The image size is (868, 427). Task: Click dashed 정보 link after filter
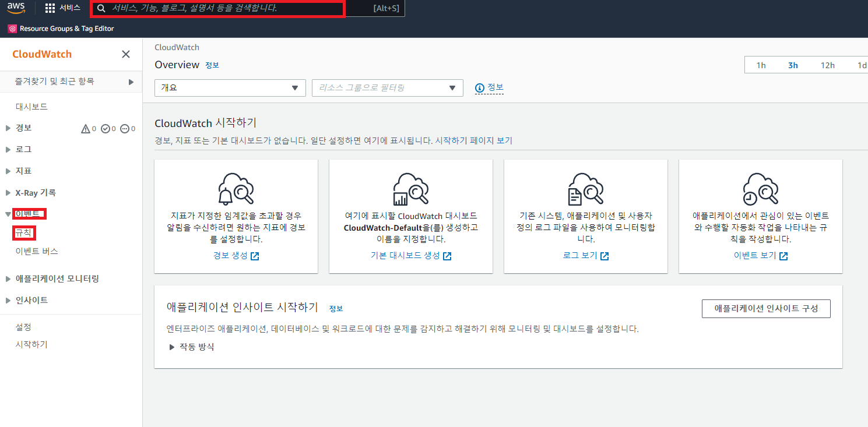496,87
